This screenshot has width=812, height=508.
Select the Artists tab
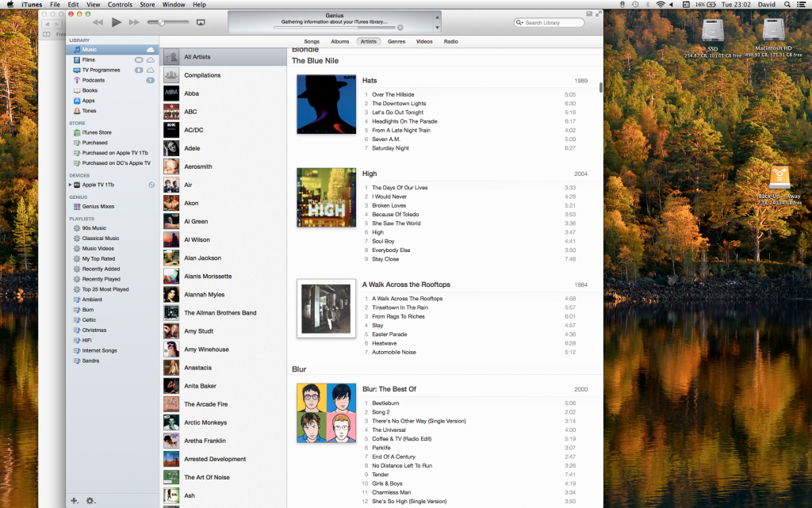368,41
